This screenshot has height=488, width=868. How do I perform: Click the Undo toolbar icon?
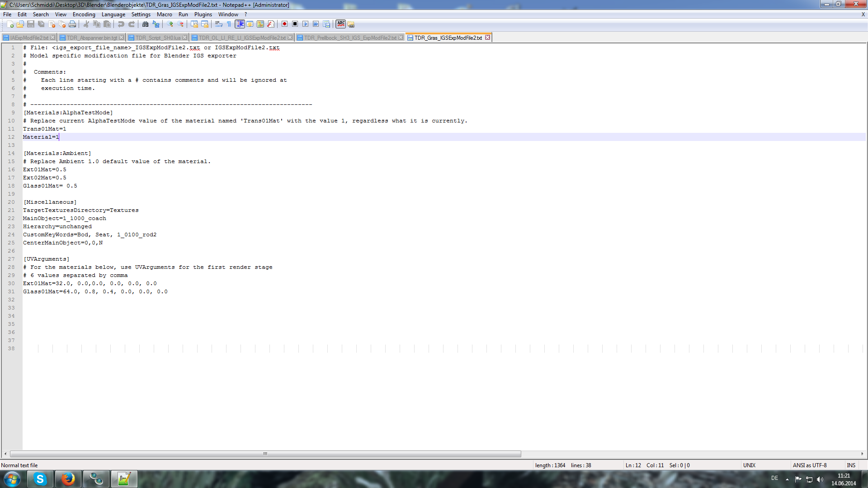tap(121, 24)
